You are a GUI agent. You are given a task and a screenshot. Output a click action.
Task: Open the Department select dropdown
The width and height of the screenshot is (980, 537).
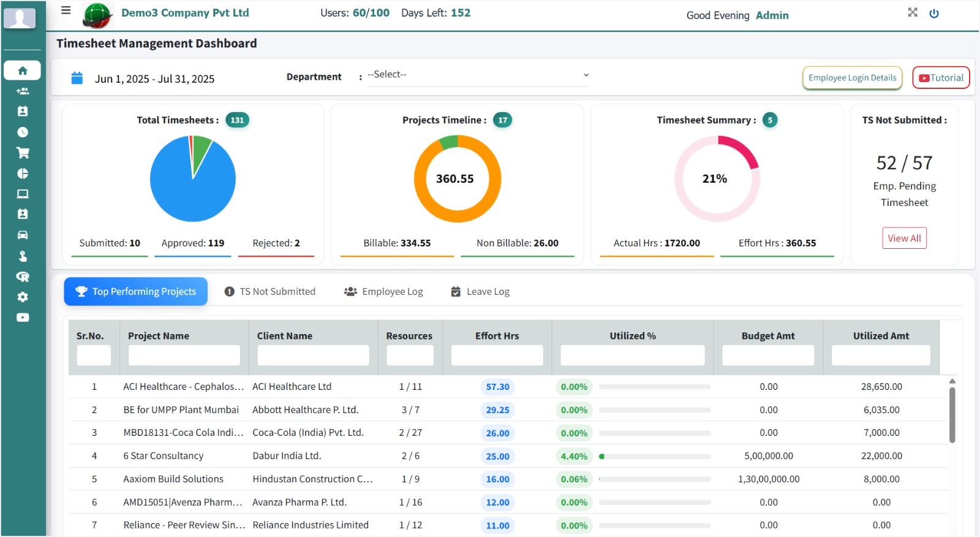pos(478,75)
